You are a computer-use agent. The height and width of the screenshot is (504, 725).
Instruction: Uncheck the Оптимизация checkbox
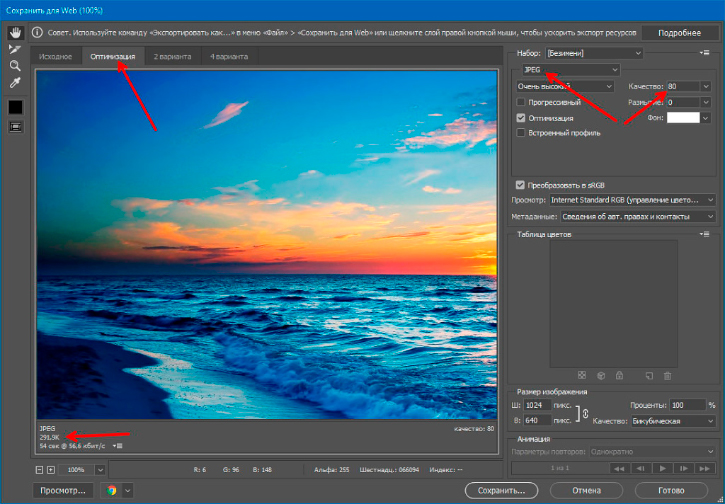pyautogui.click(x=521, y=118)
